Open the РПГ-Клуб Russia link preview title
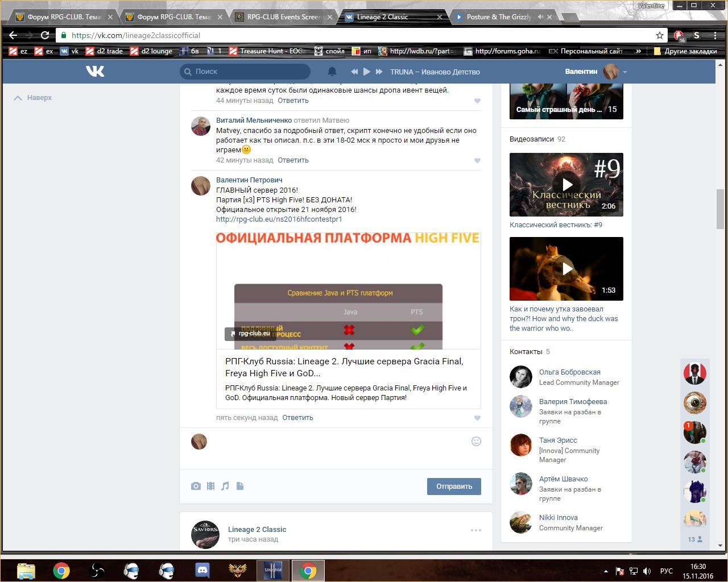728x582 pixels. (x=344, y=367)
